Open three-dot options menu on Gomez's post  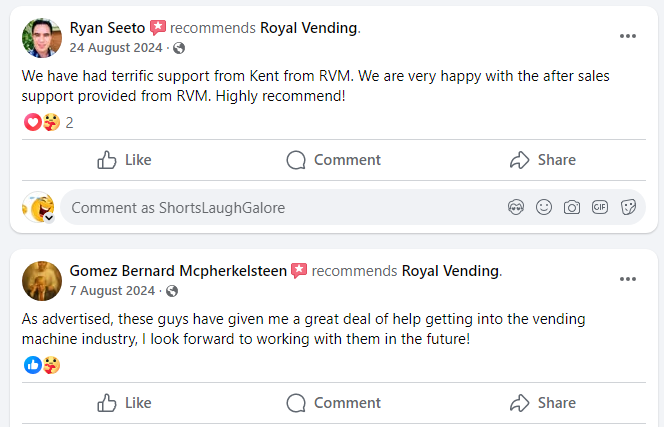[628, 279]
